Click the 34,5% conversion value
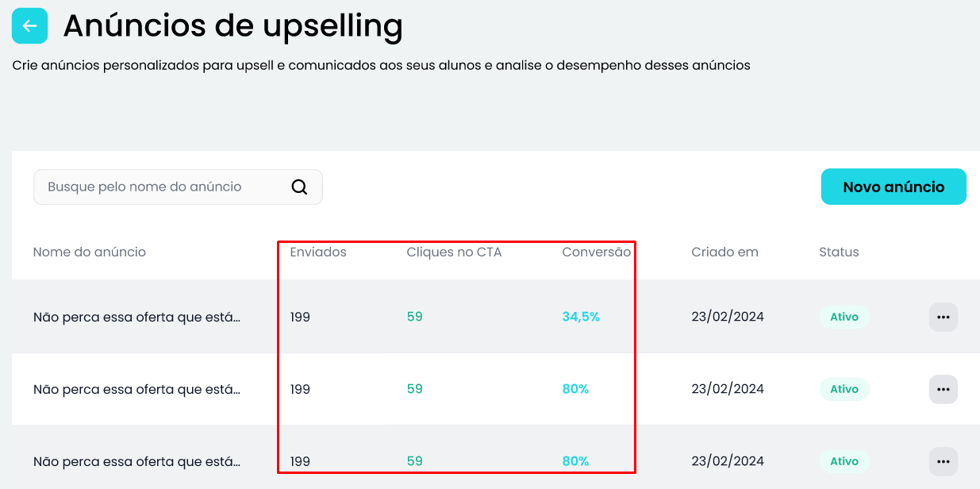This screenshot has height=489, width=980. (x=581, y=317)
